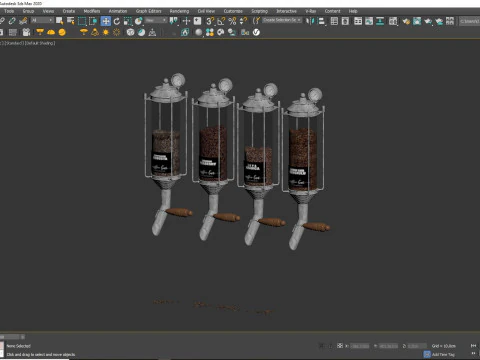The width and height of the screenshot is (480, 360).
Task: Click the Select and Manipulate crosshair icon
Action: pyautogui.click(x=186, y=21)
